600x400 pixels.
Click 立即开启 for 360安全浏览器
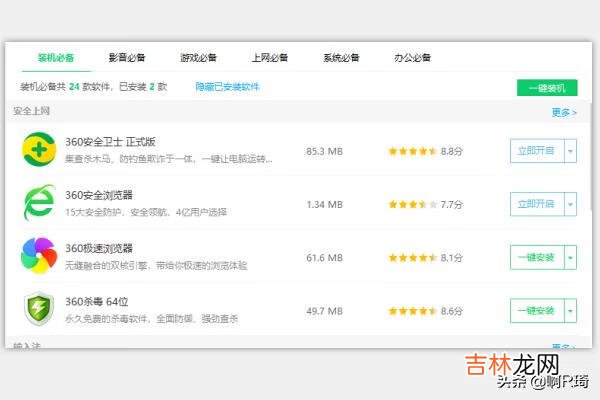tap(537, 204)
